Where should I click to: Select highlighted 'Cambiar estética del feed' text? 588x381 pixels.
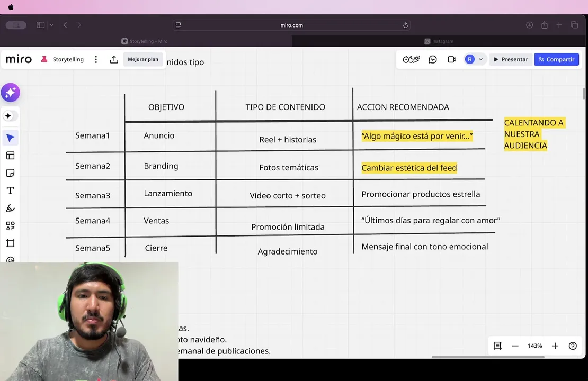(x=409, y=167)
